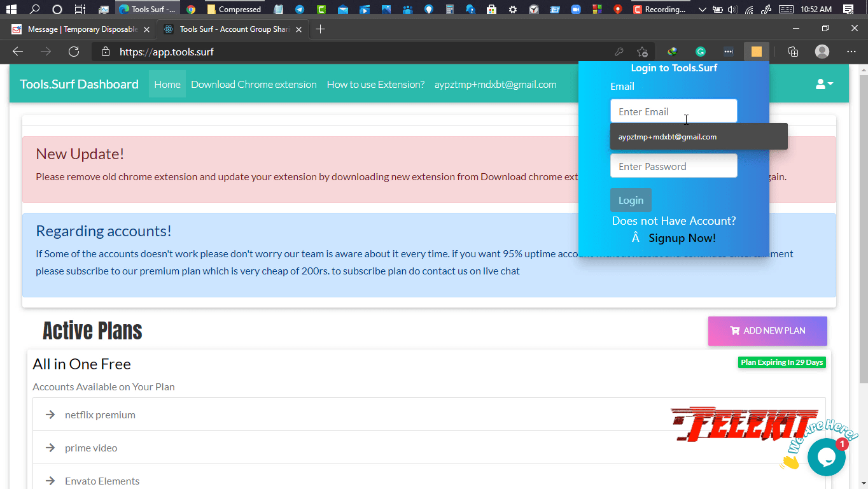The height and width of the screenshot is (489, 868).
Task: Open the touch keyboard tray icon
Action: pyautogui.click(x=786, y=9)
